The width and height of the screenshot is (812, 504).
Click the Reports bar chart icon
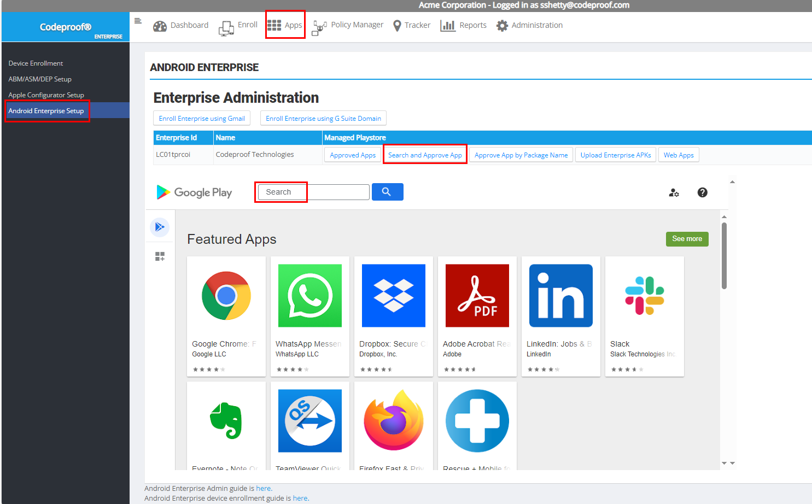pos(448,25)
